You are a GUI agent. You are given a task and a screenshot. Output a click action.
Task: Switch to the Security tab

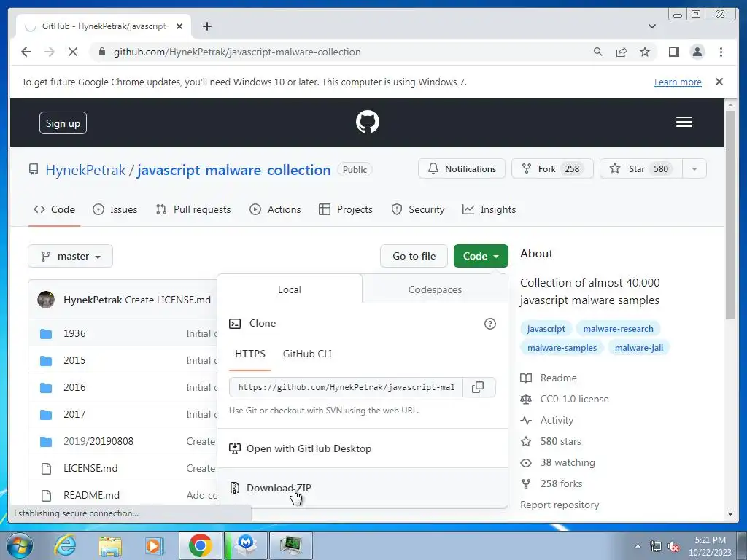click(x=418, y=209)
